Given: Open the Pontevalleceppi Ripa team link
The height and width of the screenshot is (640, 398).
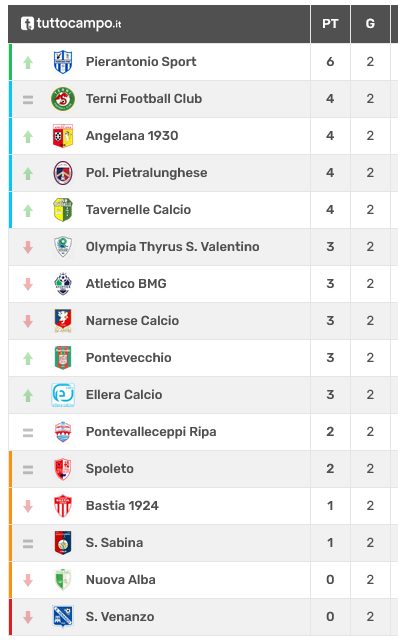Looking at the screenshot, I should (x=151, y=432).
